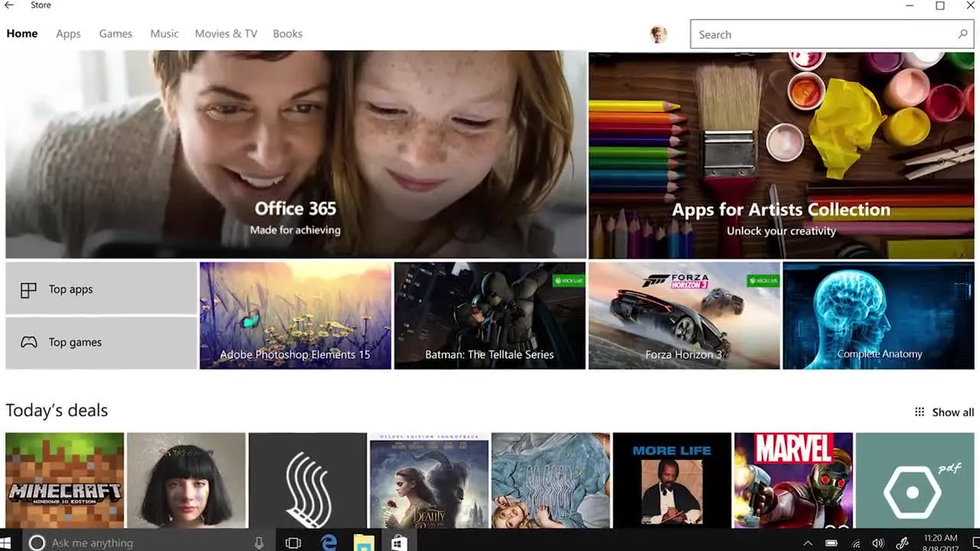
Task: Open Task View in taskbar
Action: click(x=293, y=543)
